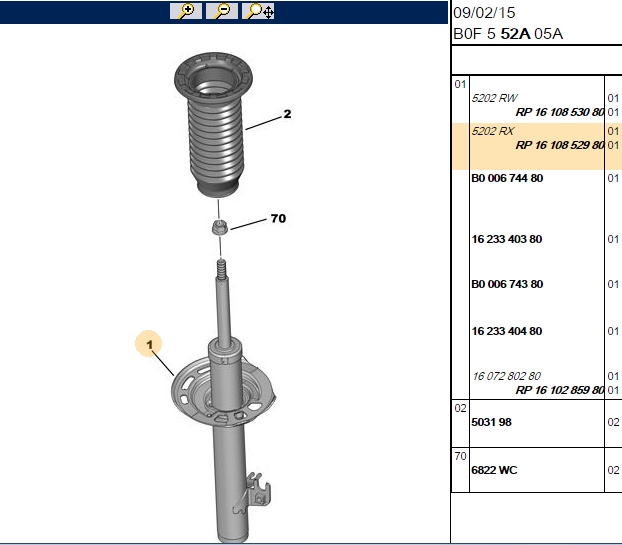
Task: Select part RP 16 102 859 80
Action: click(560, 390)
